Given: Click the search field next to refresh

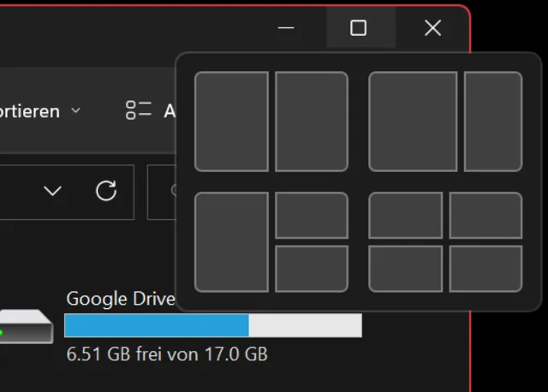Looking at the screenshot, I should pyautogui.click(x=163, y=191).
